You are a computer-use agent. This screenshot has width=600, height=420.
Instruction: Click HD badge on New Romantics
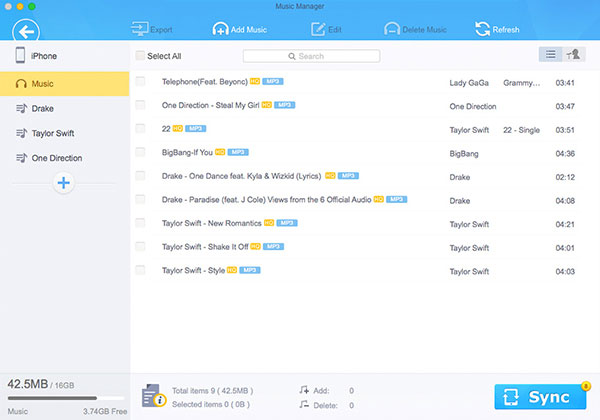point(269,223)
